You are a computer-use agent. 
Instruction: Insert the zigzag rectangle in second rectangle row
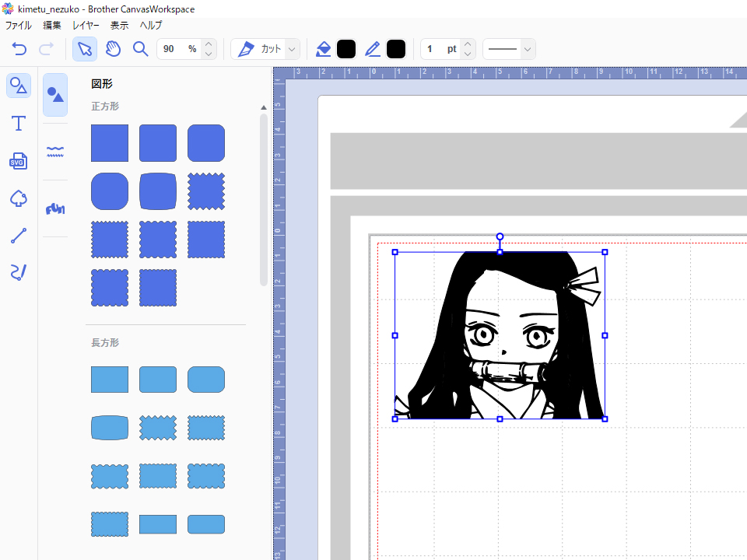pos(158,428)
